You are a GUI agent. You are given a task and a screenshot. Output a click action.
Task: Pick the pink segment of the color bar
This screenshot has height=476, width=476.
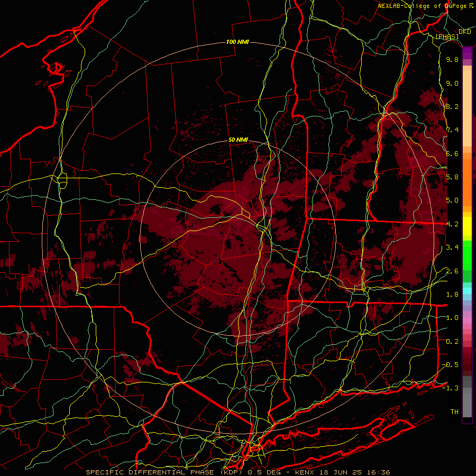coord(467,321)
